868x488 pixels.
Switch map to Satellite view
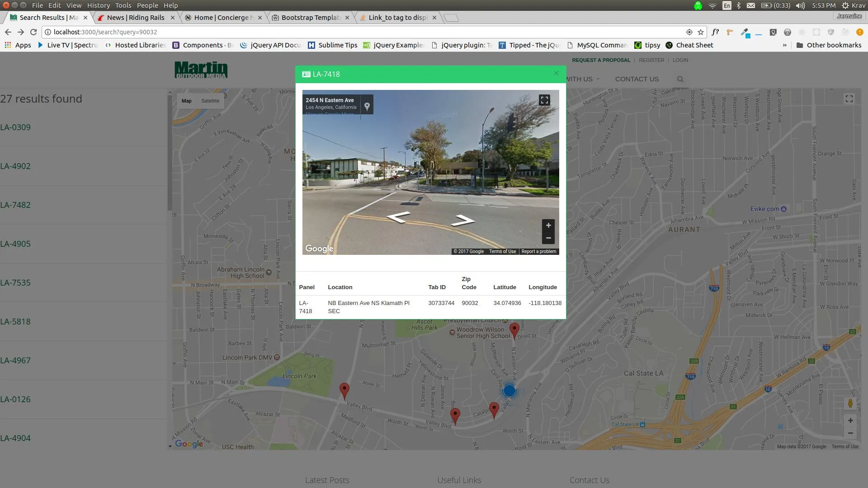point(210,101)
